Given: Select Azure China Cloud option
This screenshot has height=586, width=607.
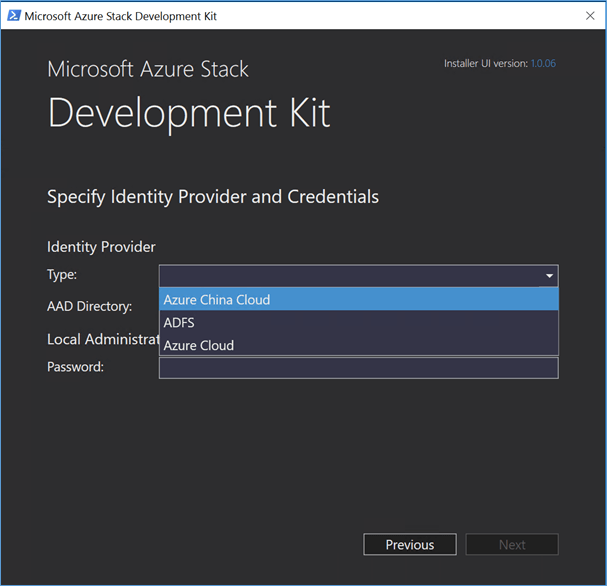Looking at the screenshot, I should [x=358, y=300].
